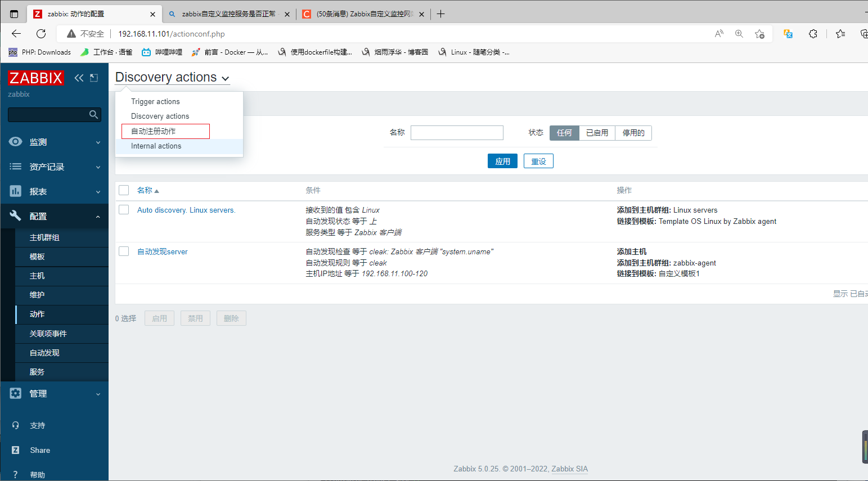868x481 pixels.
Task: Click the Zabbix SIA footer link
Action: (x=569, y=469)
